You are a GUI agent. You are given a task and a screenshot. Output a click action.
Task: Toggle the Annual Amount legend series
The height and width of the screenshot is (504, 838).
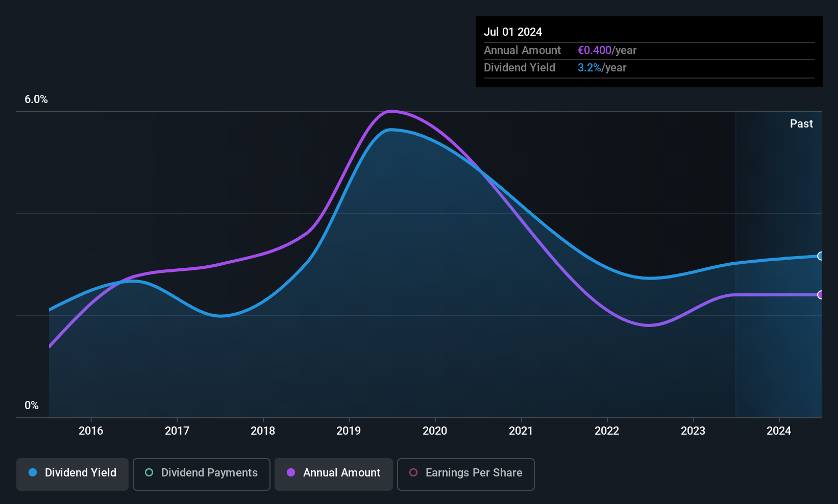click(x=334, y=474)
